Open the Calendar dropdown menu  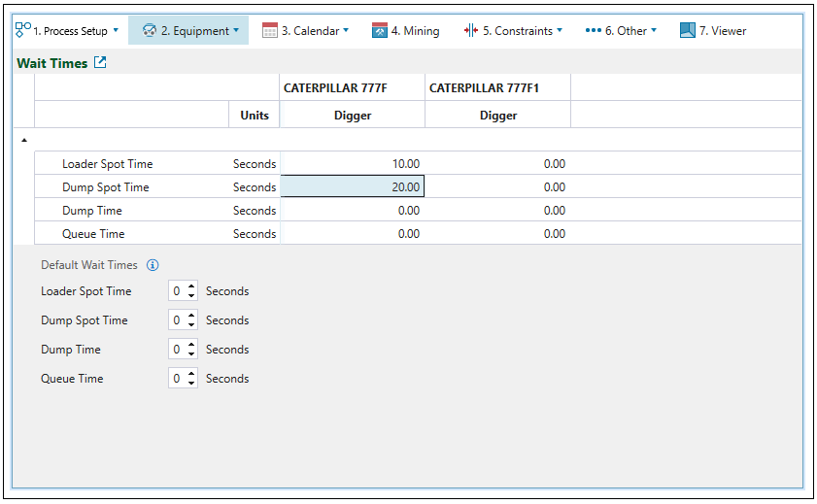point(346,30)
